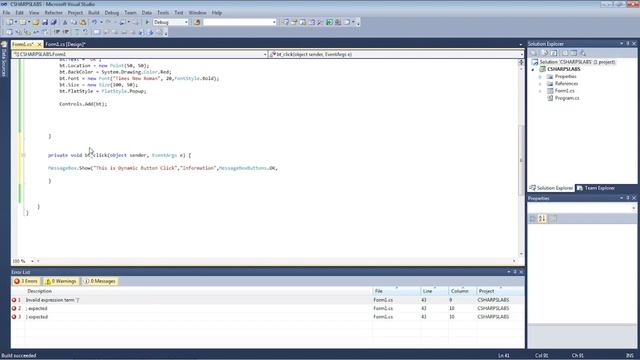640x360 pixels.
Task: Click the editor vertical scrollbar thumb
Action: 521,160
